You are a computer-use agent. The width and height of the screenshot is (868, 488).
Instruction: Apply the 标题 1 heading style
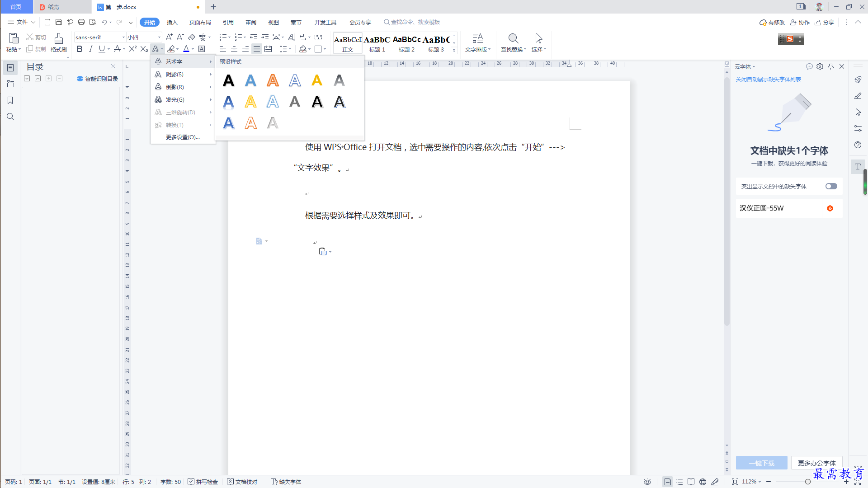[377, 43]
